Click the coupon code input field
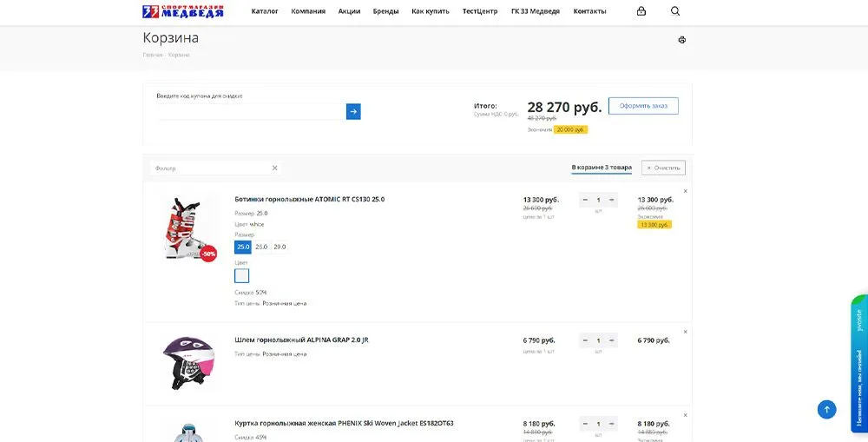 click(250, 112)
